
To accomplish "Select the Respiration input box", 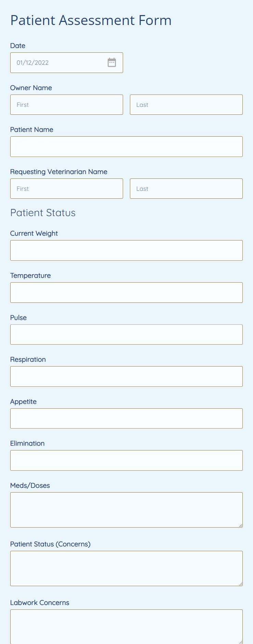I will 126,376.
